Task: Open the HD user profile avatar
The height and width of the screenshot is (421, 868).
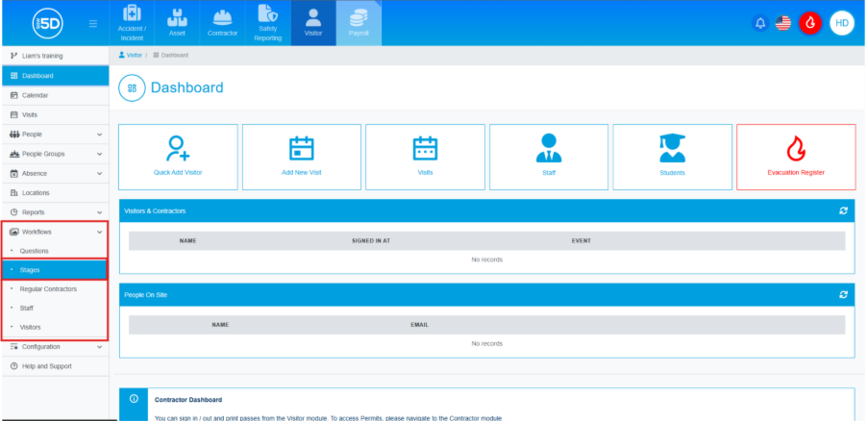Action: pos(841,22)
